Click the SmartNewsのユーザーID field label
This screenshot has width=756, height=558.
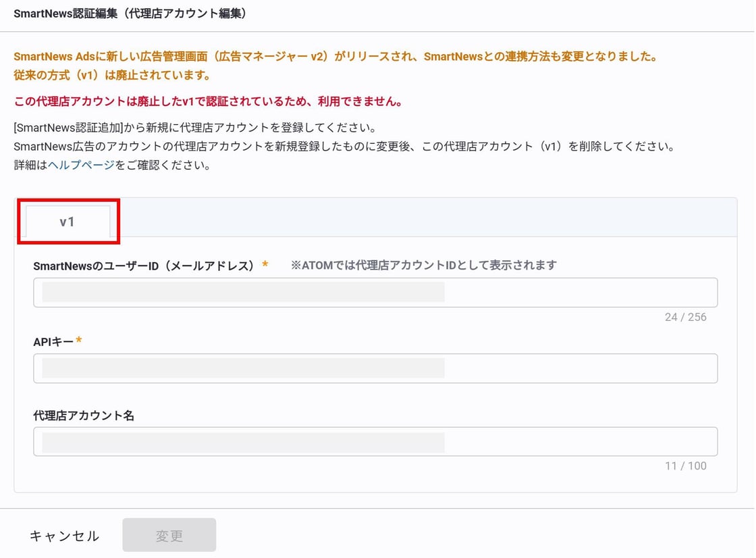tap(143, 266)
